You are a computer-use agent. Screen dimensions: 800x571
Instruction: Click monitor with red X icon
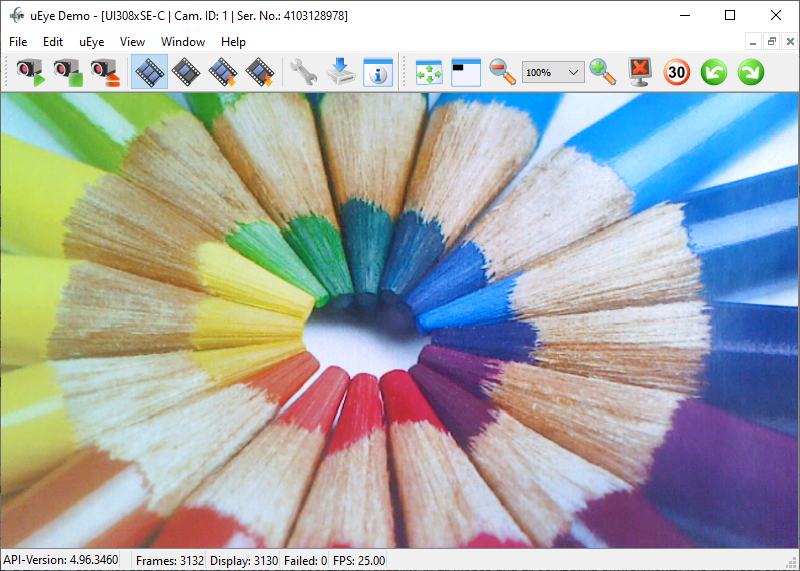(640, 72)
